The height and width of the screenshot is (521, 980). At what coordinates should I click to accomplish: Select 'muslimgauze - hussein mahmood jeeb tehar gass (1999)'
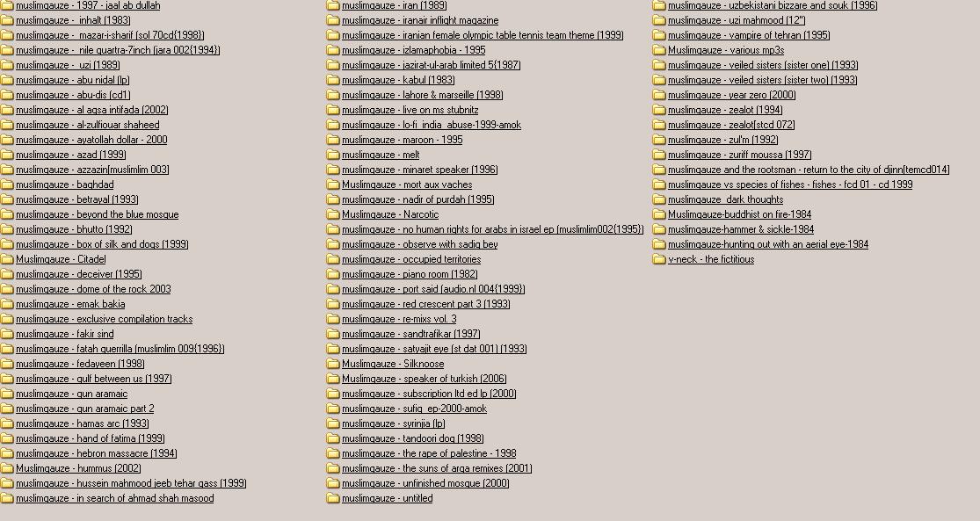pyautogui.click(x=131, y=483)
